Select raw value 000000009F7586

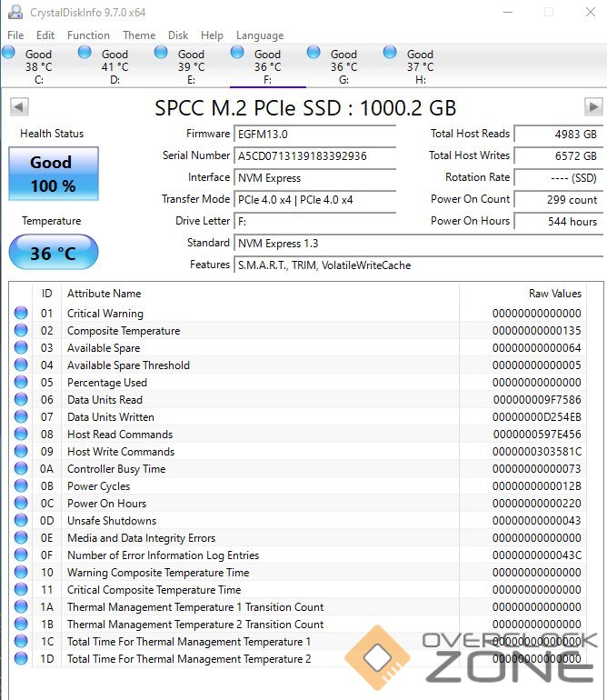point(537,400)
